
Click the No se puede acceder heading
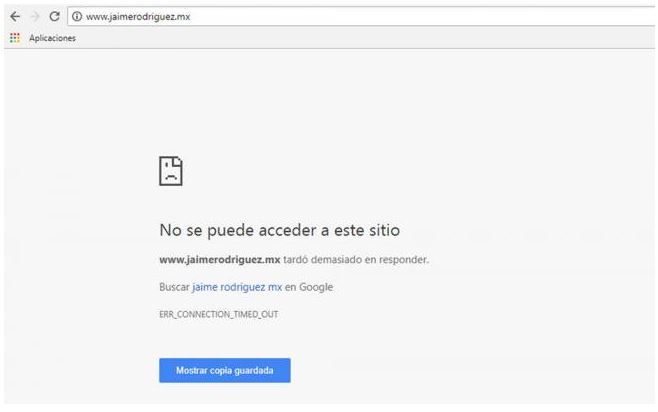279,230
